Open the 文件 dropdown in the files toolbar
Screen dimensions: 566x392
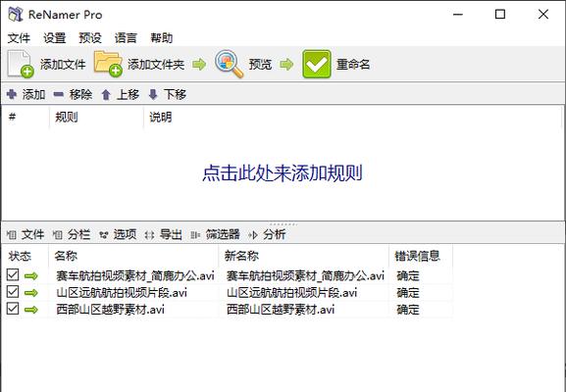[x=26, y=235]
